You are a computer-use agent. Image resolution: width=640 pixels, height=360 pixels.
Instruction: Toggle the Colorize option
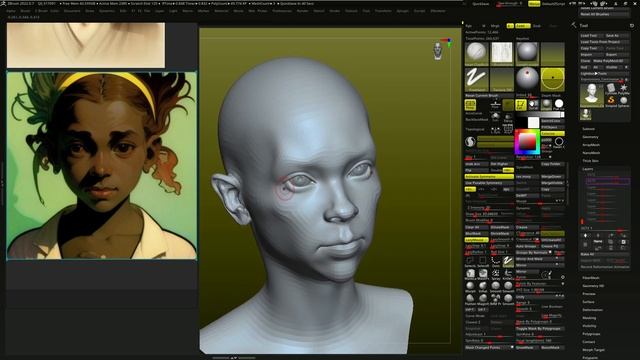(552, 133)
